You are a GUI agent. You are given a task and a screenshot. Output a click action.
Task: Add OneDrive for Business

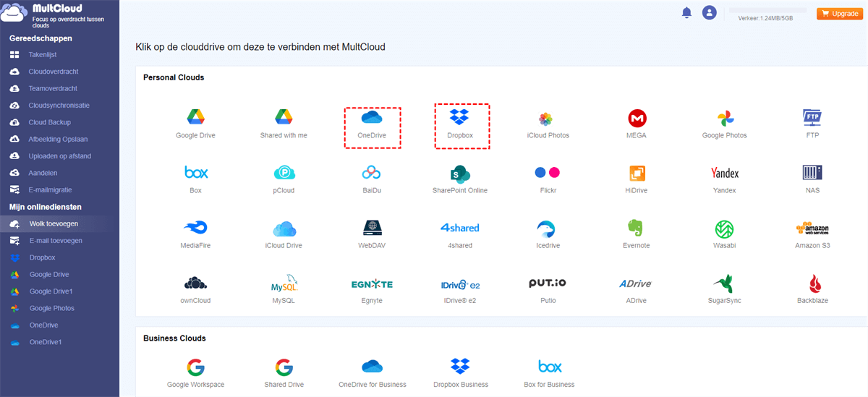tap(372, 373)
